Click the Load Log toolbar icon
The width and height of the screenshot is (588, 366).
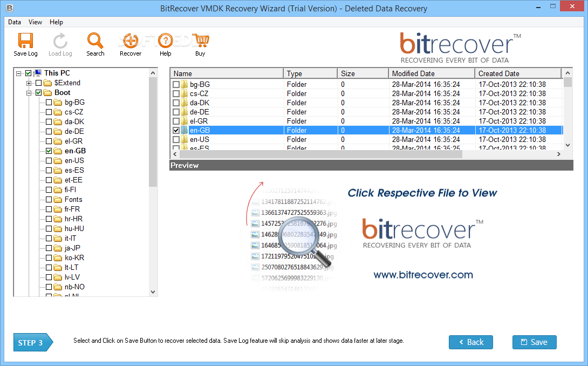tap(60, 40)
